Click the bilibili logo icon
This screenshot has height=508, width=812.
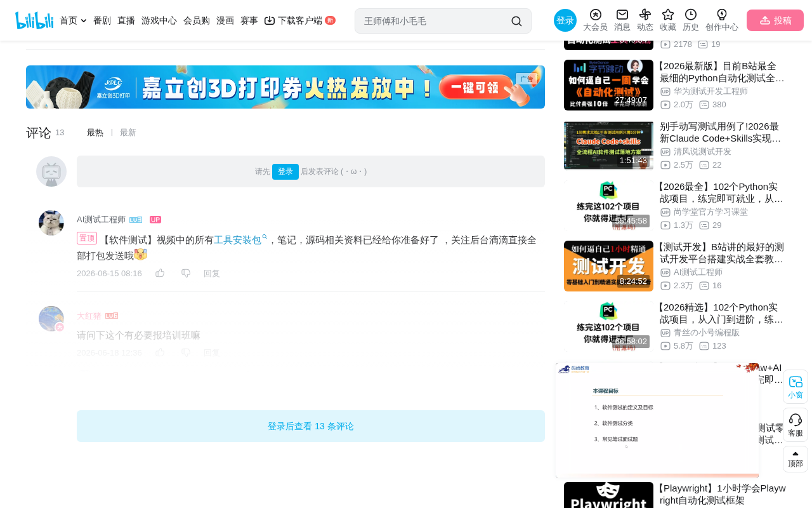click(x=34, y=20)
